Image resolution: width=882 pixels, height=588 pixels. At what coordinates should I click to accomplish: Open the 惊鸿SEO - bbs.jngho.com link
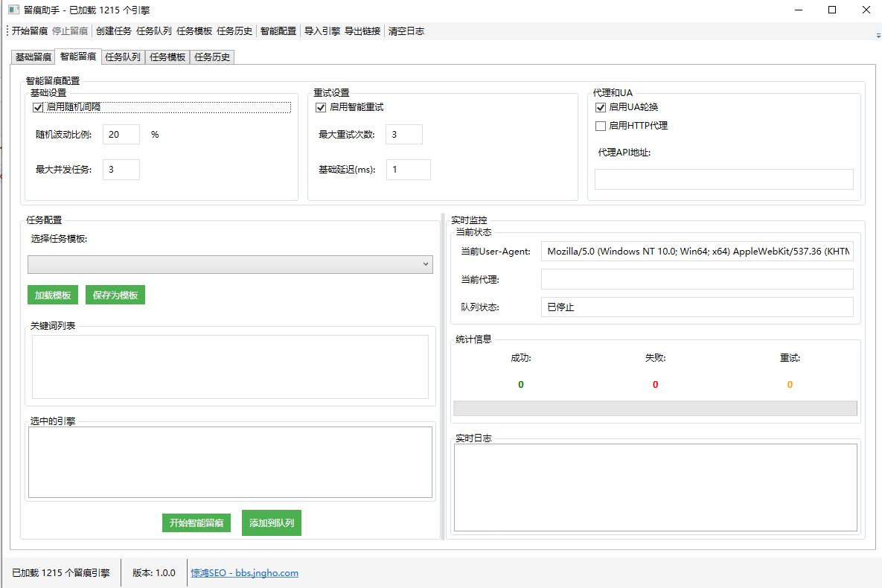[x=245, y=573]
